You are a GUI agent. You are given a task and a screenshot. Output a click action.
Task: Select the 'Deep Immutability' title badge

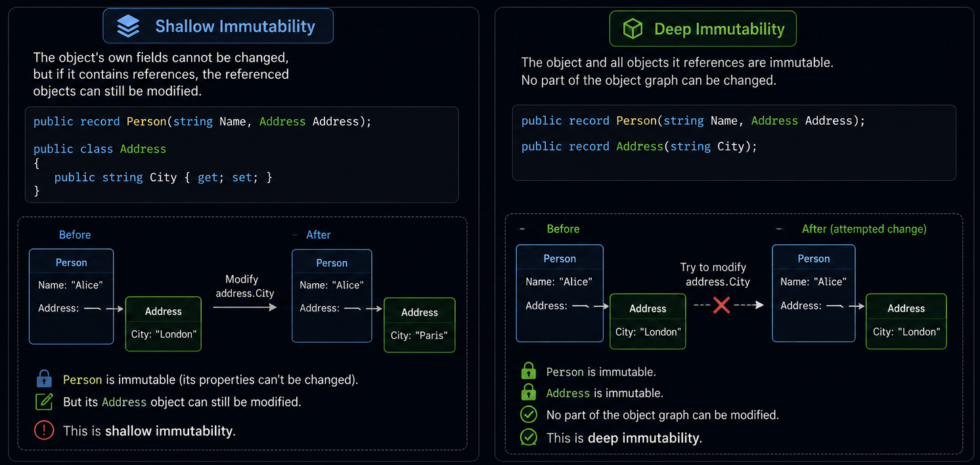click(703, 29)
